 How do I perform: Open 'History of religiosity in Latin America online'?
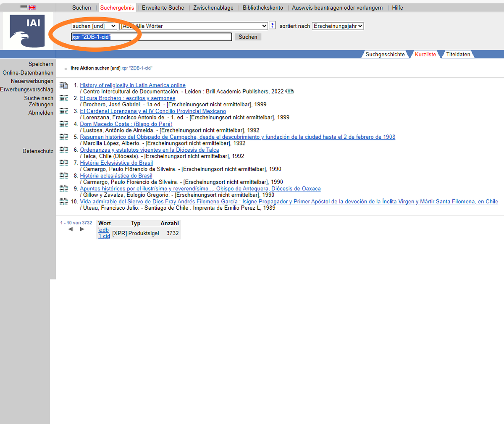click(x=133, y=85)
